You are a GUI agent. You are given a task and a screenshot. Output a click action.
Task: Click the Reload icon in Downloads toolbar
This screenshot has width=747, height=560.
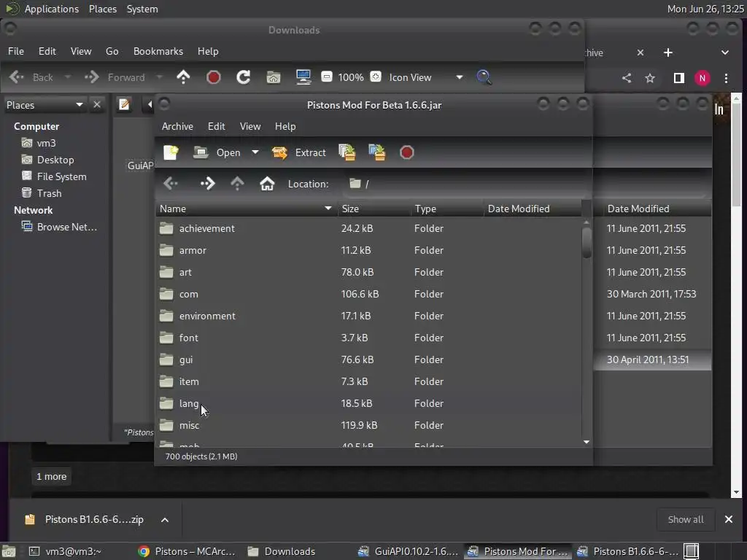[244, 77]
